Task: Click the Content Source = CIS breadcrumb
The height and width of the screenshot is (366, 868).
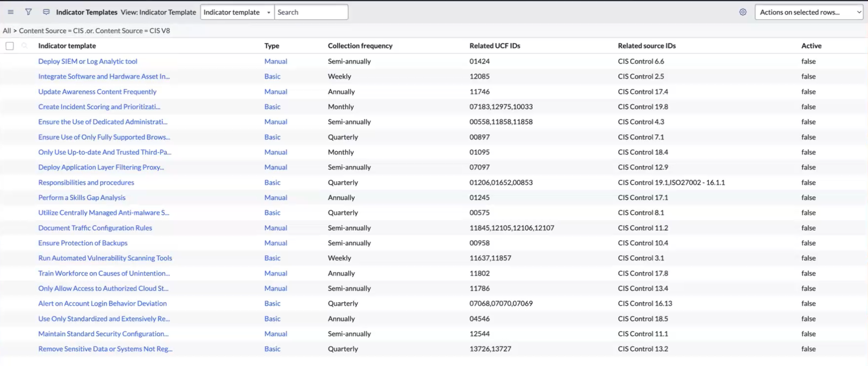Action: pos(51,31)
